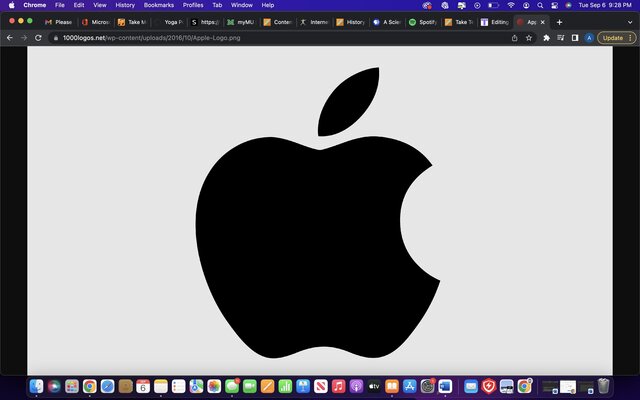Click the battery status icon
Image resolution: width=640 pixels, height=400 pixels.
coord(494,5)
